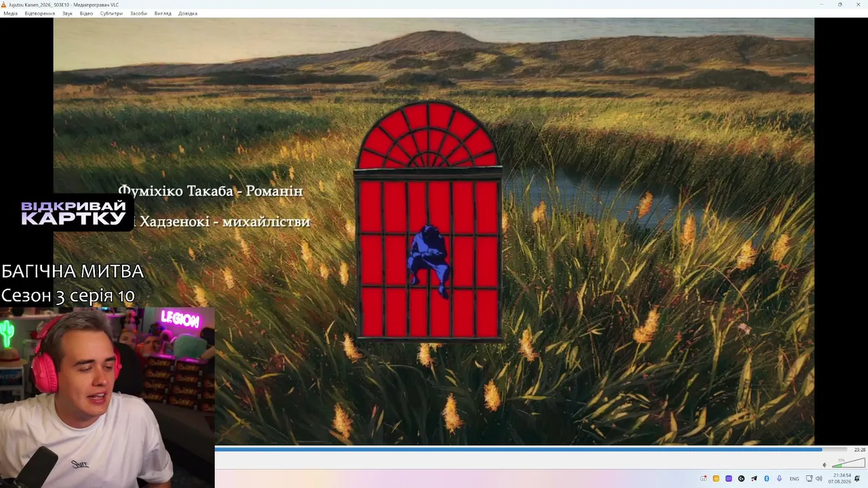Open the Субтитри menu
Viewport: 868px width, 488px height.
tap(111, 14)
